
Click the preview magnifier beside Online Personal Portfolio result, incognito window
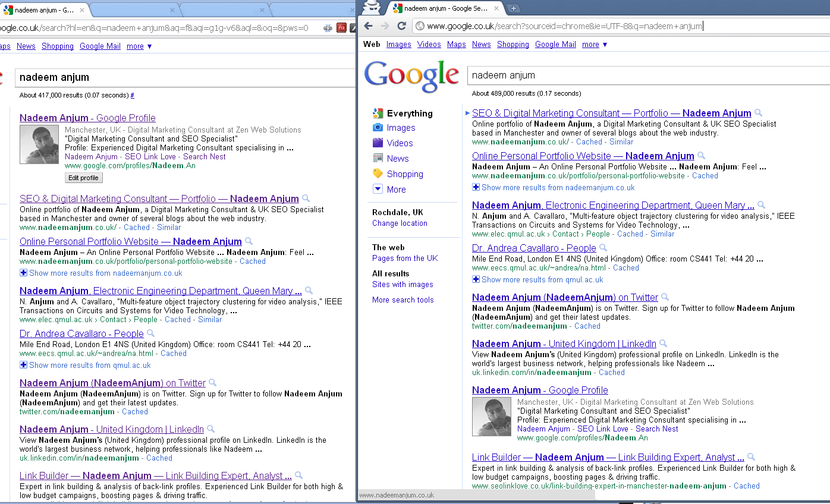click(701, 156)
